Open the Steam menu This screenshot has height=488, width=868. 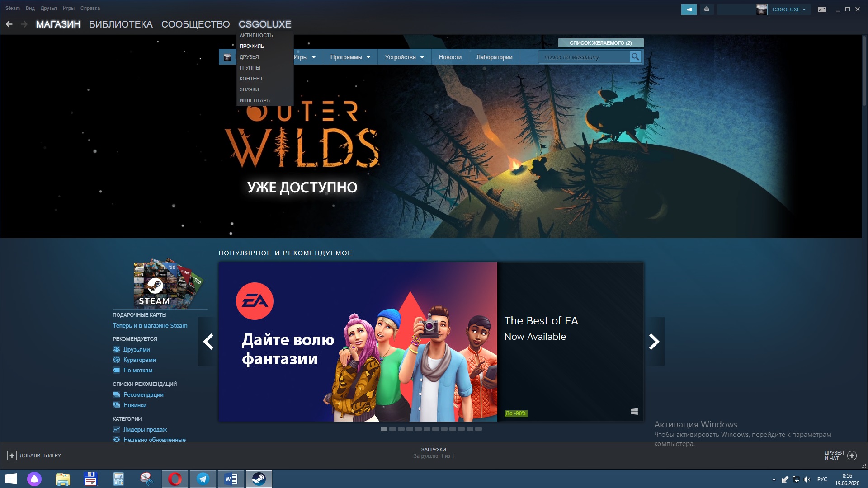coord(13,8)
